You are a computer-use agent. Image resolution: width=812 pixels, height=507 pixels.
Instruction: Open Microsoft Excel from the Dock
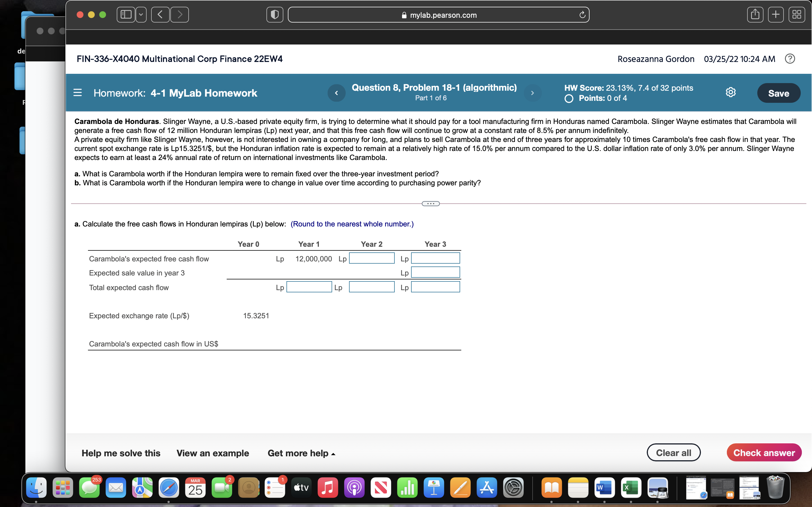(x=631, y=488)
